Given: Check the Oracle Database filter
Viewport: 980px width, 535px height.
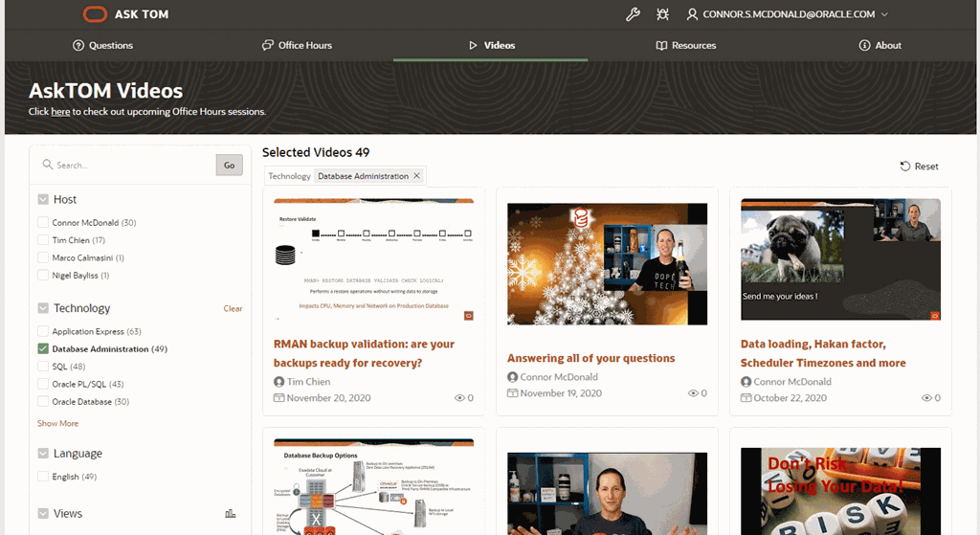Looking at the screenshot, I should [x=43, y=401].
